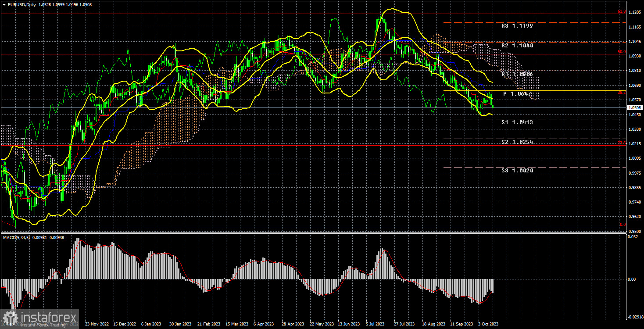
Task: Click the 50.0 Fibonacci level label
Action: point(622,52)
